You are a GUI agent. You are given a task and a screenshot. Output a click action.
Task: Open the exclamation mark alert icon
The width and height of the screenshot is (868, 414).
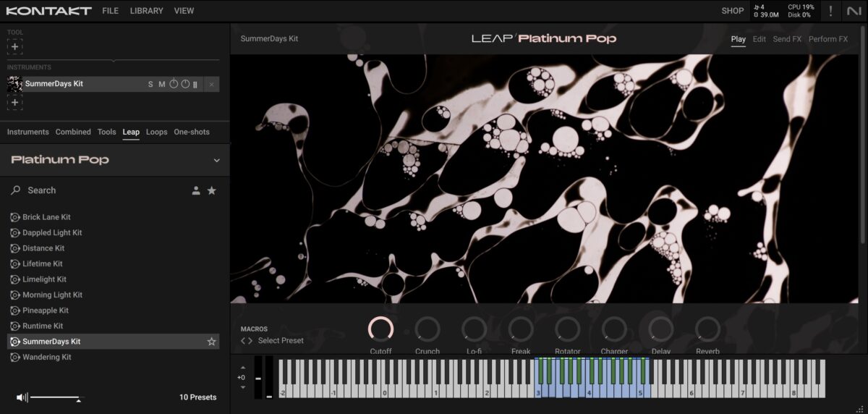coord(830,11)
